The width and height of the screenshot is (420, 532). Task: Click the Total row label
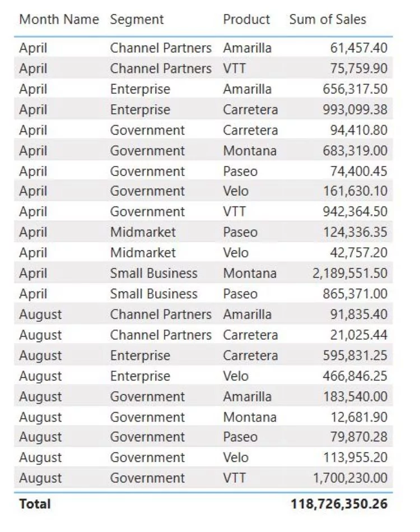pos(35,504)
